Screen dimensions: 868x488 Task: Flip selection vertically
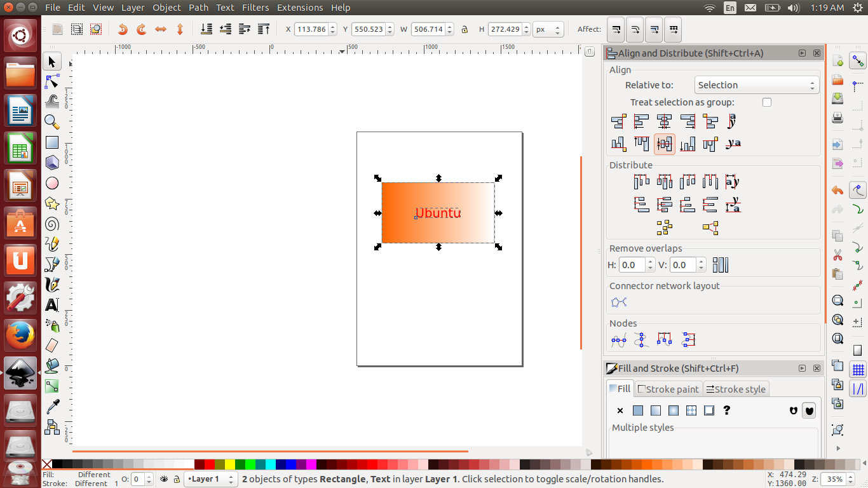pyautogui.click(x=180, y=29)
